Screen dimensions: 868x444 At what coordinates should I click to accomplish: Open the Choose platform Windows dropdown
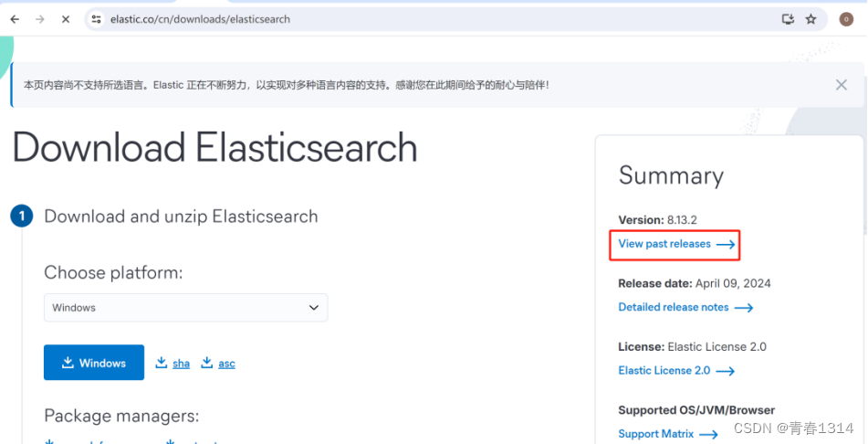point(186,308)
